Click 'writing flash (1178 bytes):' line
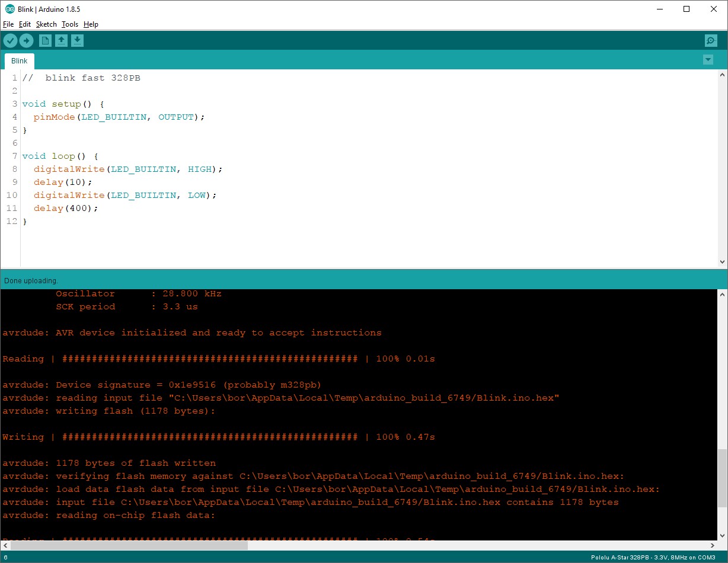Image resolution: width=728 pixels, height=563 pixels. [x=109, y=411]
